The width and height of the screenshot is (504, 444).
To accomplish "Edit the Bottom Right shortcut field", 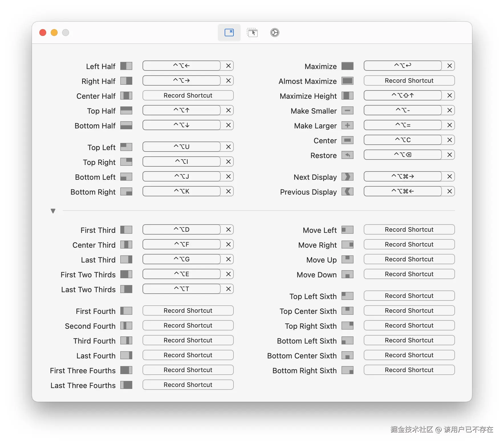I will click(x=182, y=191).
